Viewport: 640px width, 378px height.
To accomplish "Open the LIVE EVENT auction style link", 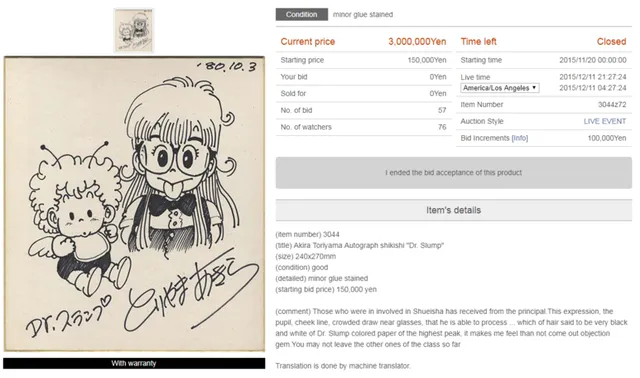I will click(604, 121).
